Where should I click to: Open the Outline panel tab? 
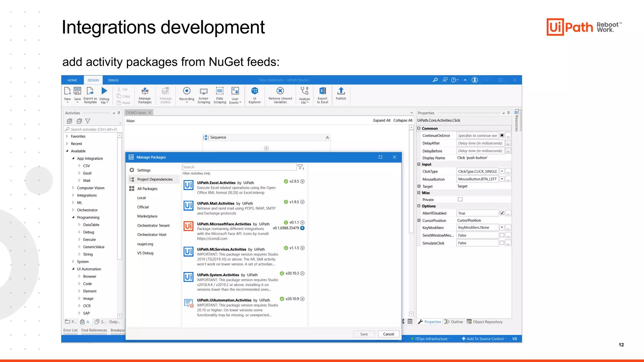pos(454,322)
